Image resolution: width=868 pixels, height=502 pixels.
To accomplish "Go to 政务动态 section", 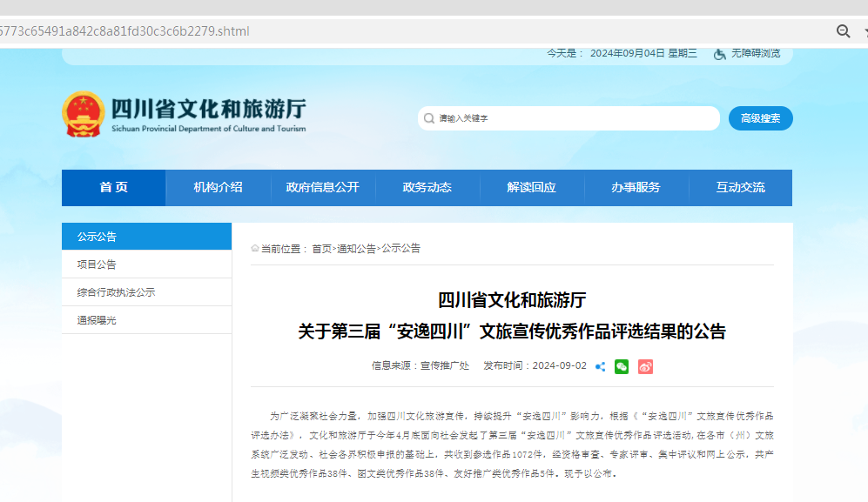I will 427,188.
